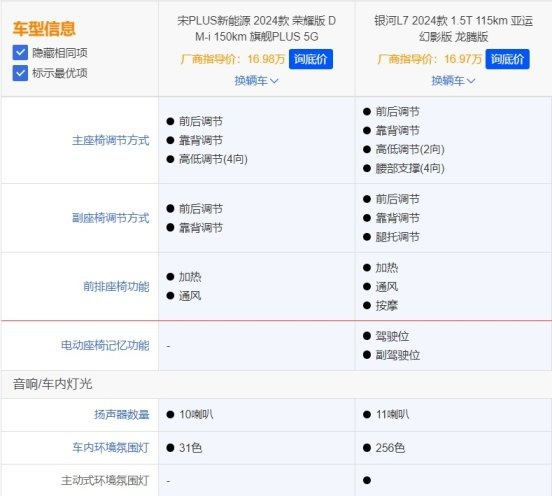The width and height of the screenshot is (552, 496).
Task: Click 厂商指导价 16.97万 price text
Action: pyautogui.click(x=429, y=59)
